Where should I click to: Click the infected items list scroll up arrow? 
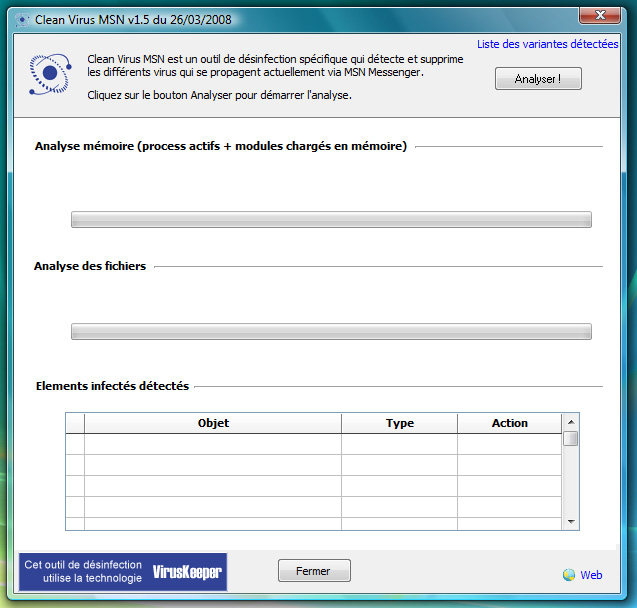point(571,422)
